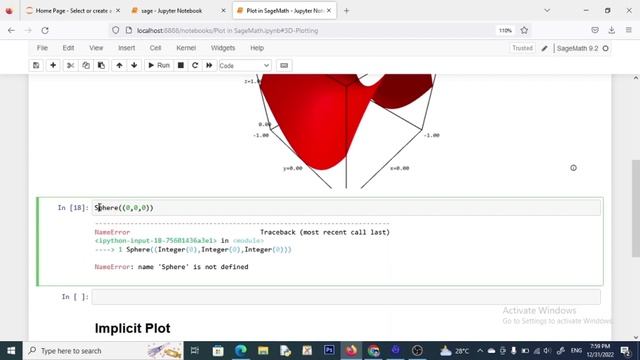This screenshot has height=360, width=640.
Task: Open the command palette keyboard icon
Action: (284, 65)
